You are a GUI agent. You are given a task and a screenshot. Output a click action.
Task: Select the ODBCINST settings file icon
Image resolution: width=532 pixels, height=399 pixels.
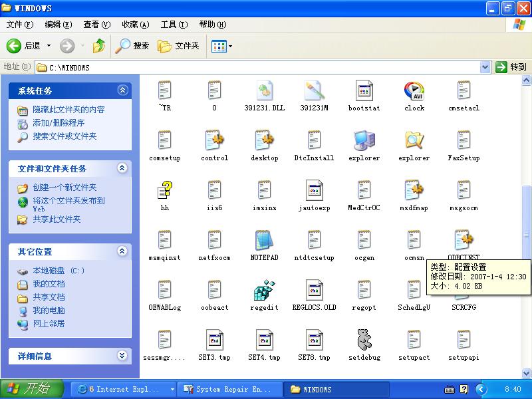click(464, 240)
